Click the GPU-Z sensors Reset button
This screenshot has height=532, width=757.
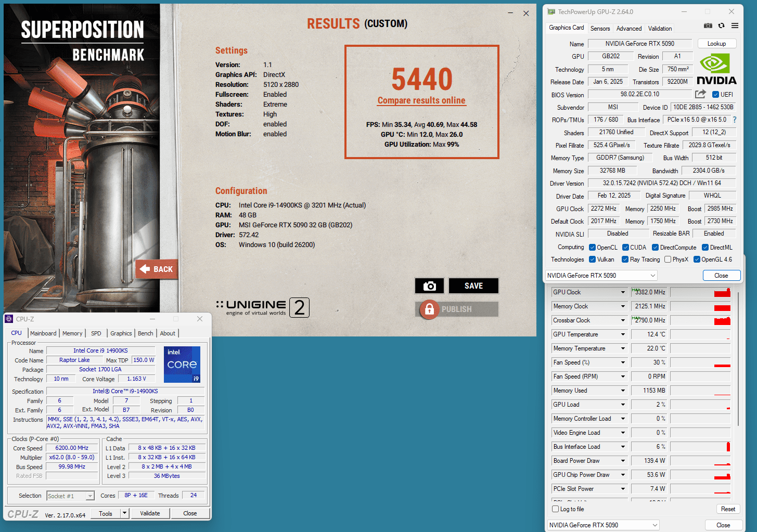click(x=728, y=509)
